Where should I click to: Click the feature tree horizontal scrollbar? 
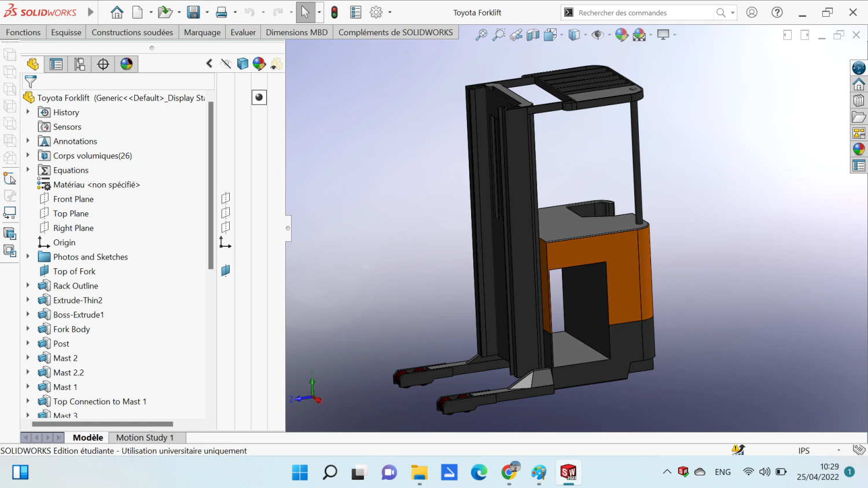tap(102, 424)
